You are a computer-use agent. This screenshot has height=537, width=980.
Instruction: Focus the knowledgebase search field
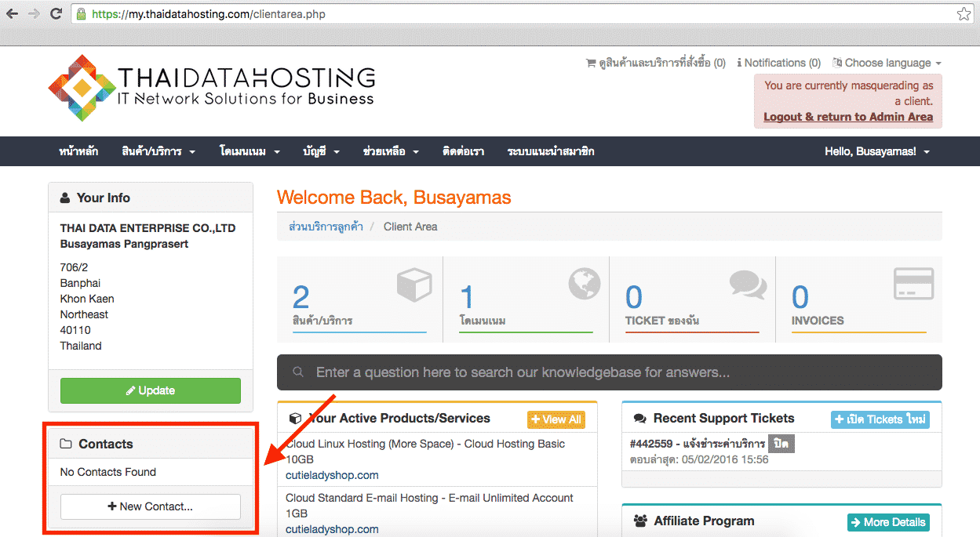tap(610, 372)
